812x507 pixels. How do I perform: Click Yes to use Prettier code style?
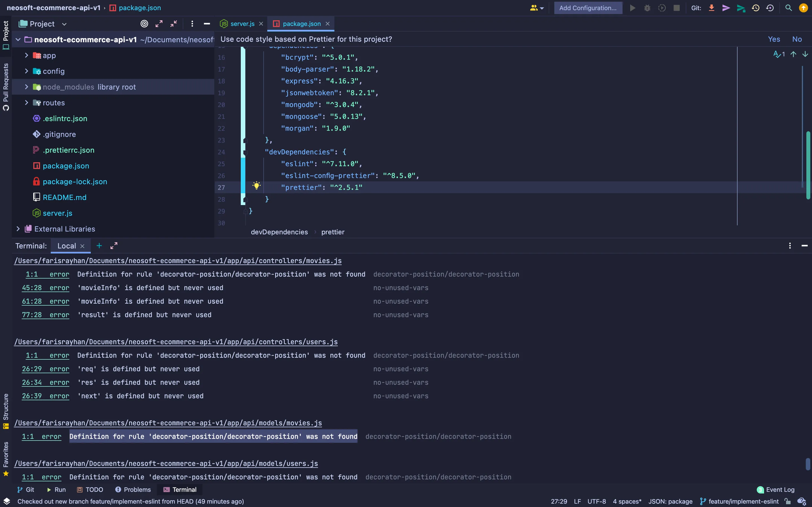(x=774, y=39)
